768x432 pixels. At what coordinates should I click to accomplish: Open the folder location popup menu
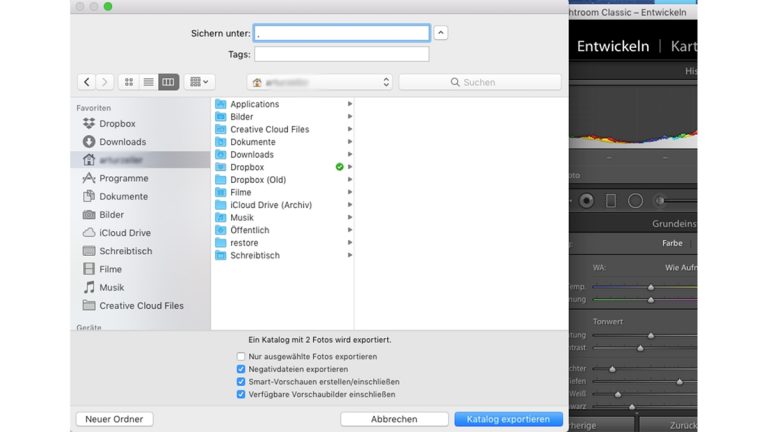[319, 82]
